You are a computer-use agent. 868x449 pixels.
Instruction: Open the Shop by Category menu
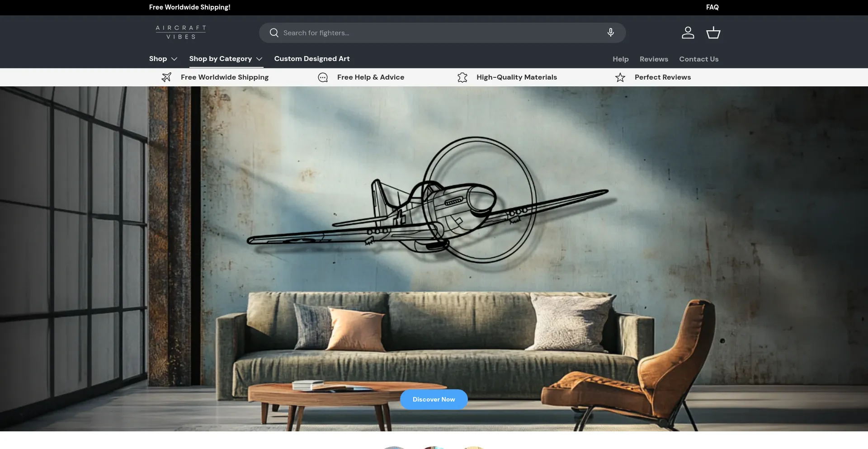click(226, 59)
